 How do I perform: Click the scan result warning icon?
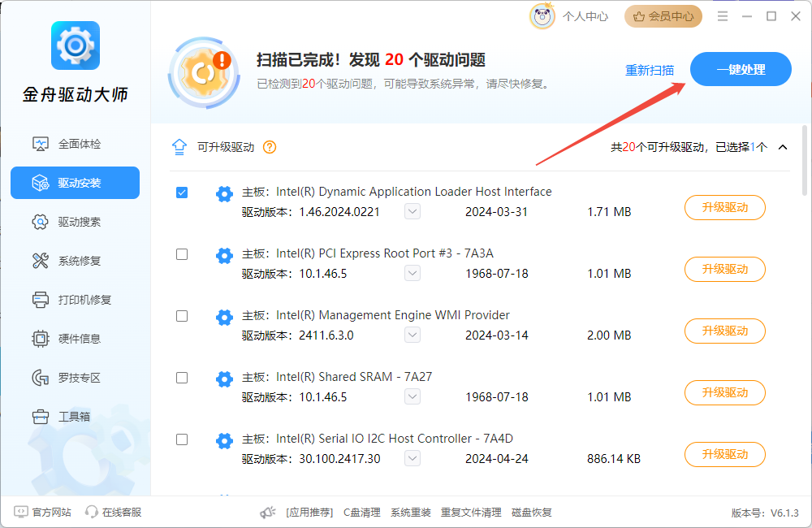204,72
